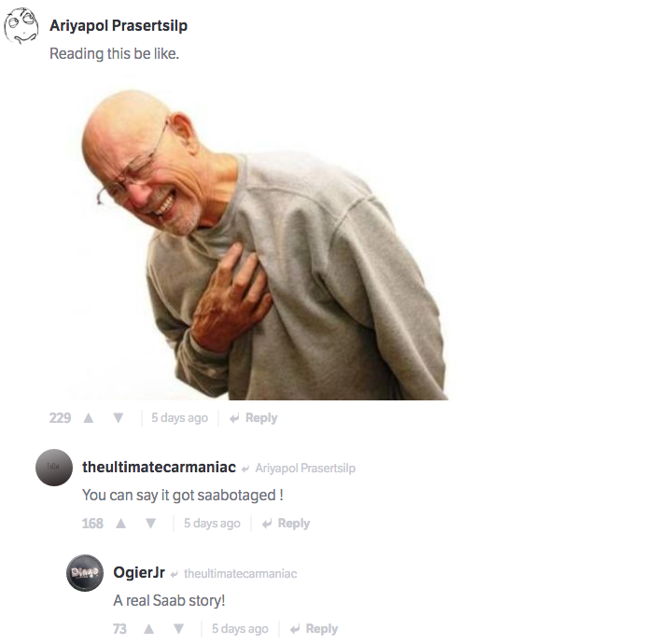Image resolution: width=657 pixels, height=644 pixels.
Task: Open theultimatecarmaniac's profile name link
Action: click(x=160, y=468)
